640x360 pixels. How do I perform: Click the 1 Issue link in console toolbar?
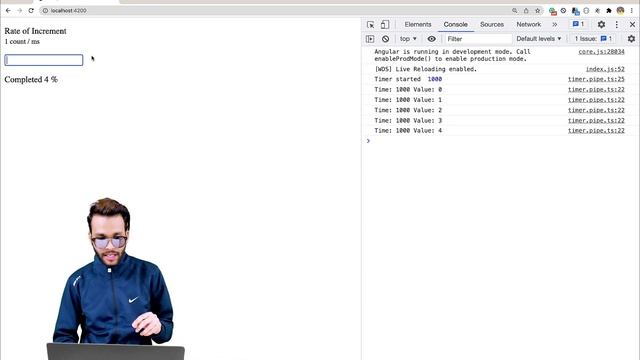click(x=593, y=39)
